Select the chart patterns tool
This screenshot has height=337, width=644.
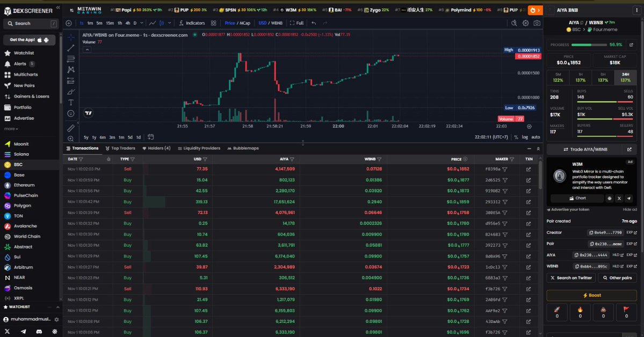point(71,70)
